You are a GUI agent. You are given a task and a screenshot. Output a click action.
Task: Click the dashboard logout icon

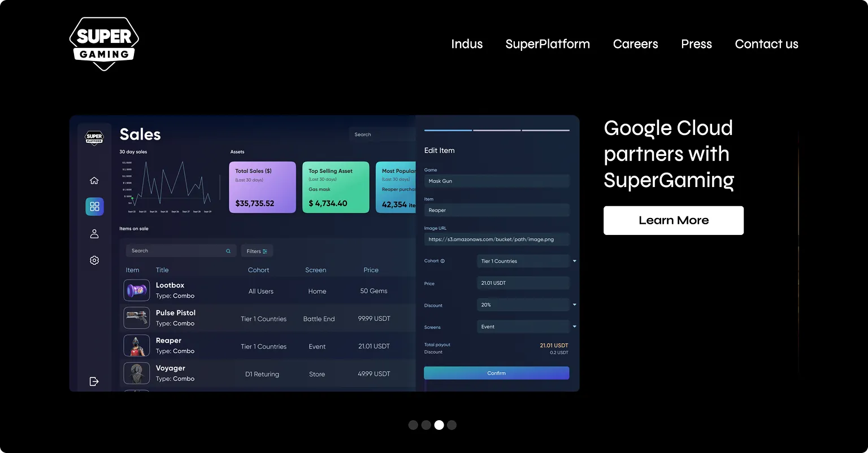(94, 382)
